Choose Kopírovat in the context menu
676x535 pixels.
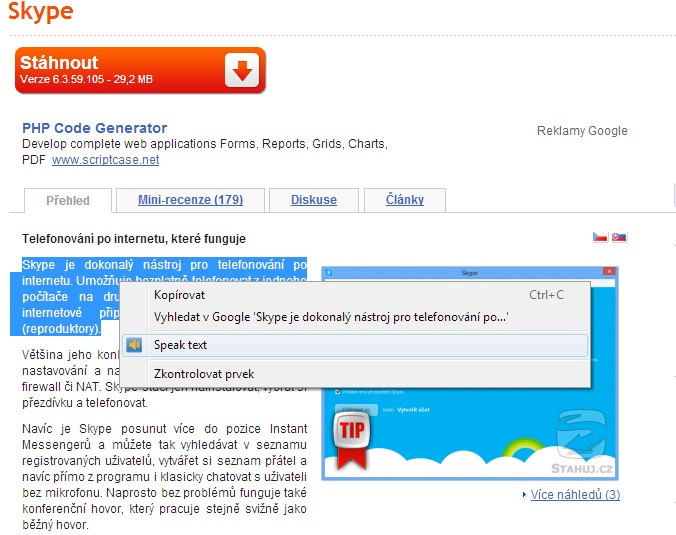pos(355,295)
